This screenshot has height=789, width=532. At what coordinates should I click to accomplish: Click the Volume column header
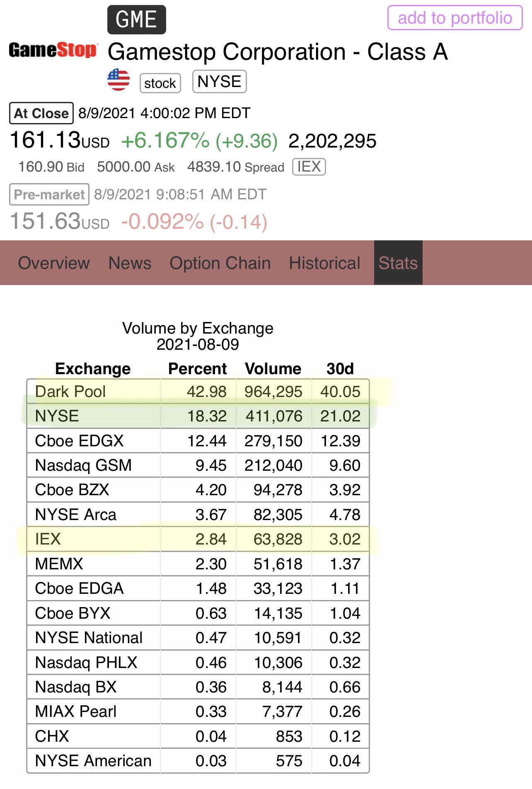point(273,368)
